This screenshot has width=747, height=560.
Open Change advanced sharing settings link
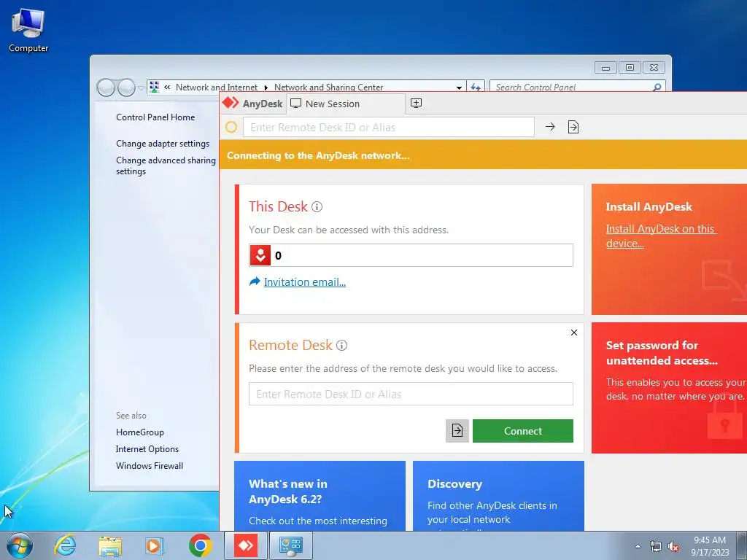(166, 166)
